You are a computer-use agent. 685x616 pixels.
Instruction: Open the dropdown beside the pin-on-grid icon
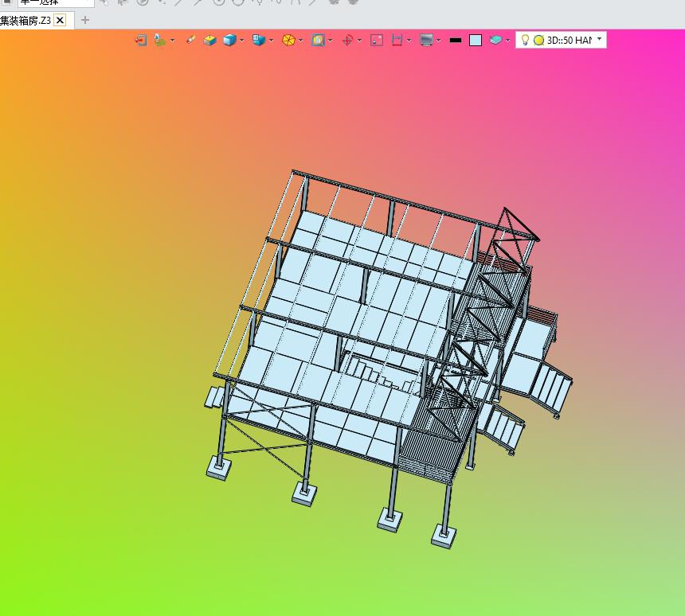tap(173, 40)
